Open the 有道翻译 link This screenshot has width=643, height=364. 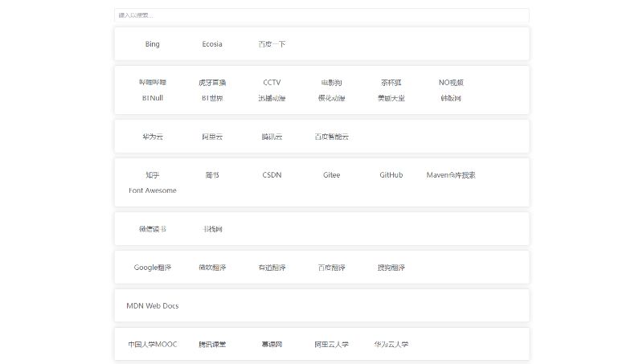[x=272, y=268]
